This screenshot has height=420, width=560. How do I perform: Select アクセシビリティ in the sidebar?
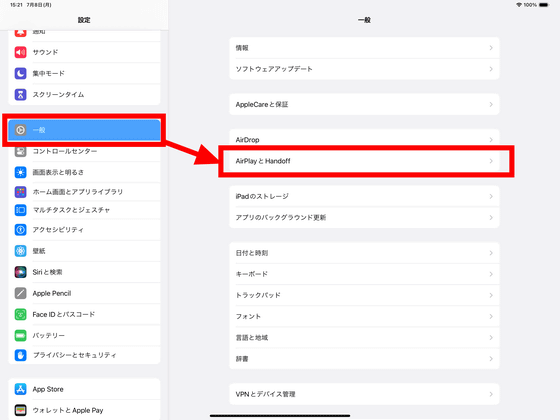(x=84, y=230)
